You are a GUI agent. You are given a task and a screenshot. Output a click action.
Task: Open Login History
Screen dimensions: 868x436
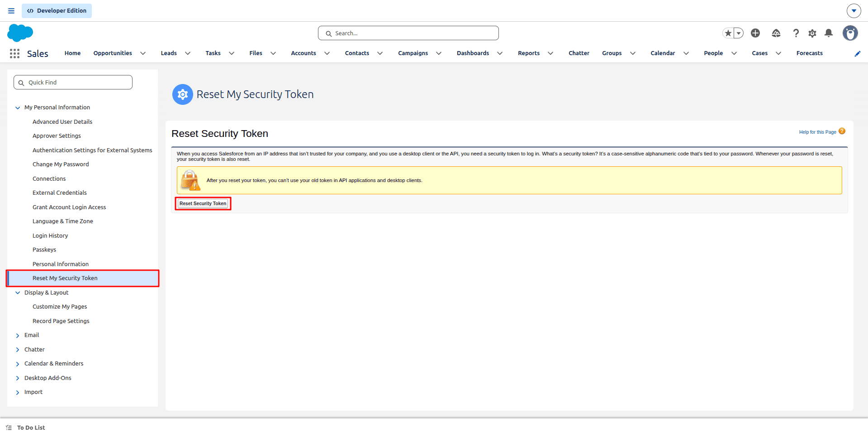point(50,235)
